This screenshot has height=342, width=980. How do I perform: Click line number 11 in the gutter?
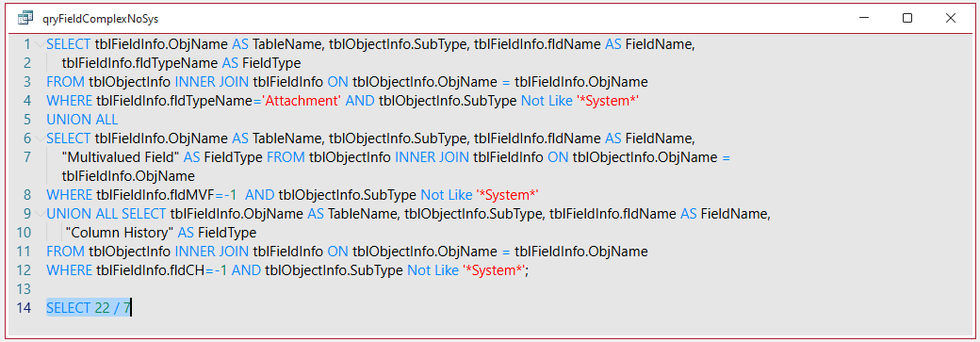coord(24,252)
